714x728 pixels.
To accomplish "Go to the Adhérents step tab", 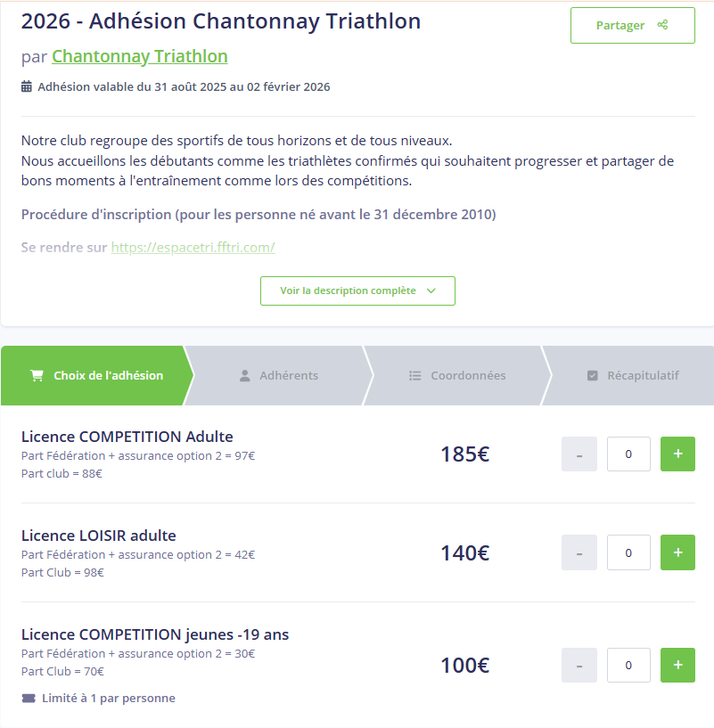I will click(278, 375).
